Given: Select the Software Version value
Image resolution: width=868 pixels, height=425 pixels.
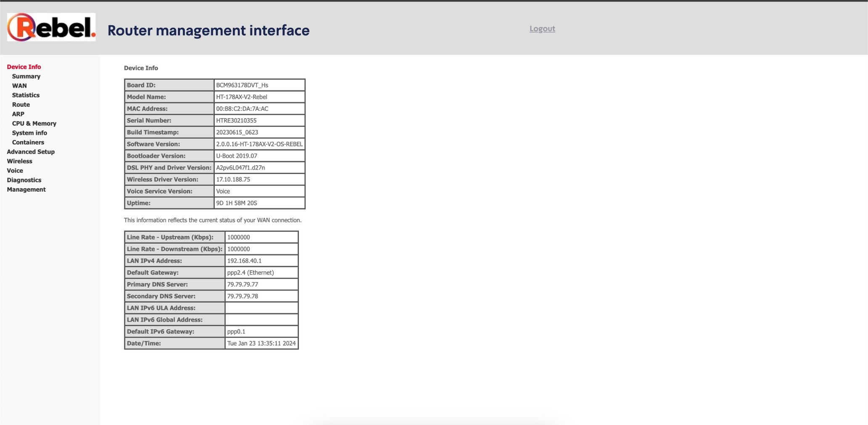Looking at the screenshot, I should click(x=259, y=144).
